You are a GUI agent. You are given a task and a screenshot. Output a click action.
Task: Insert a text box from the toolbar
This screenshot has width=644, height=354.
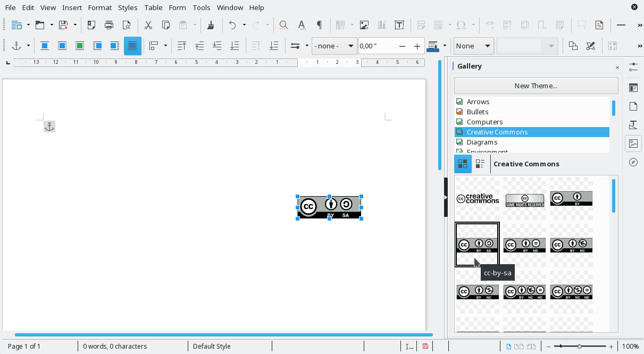point(399,25)
